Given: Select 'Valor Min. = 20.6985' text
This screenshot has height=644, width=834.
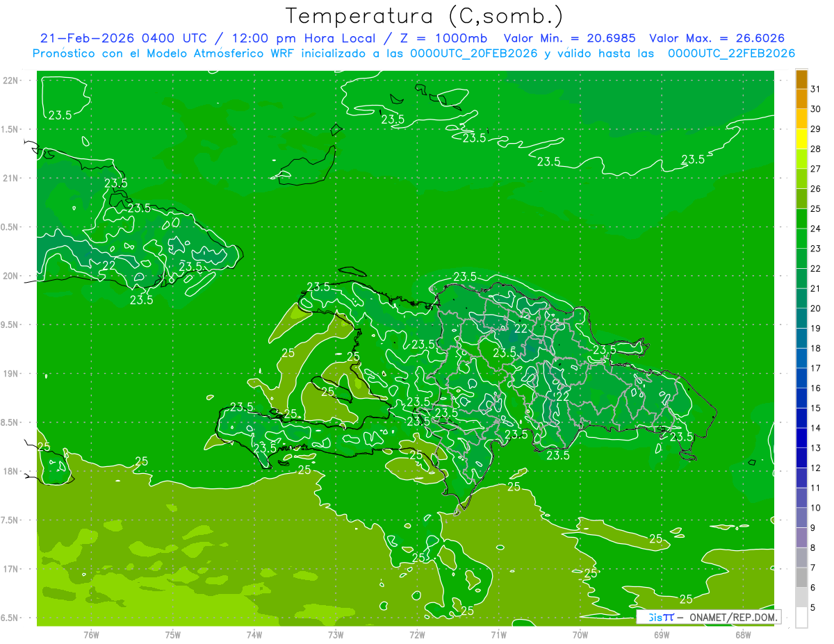Looking at the screenshot, I should click(570, 38).
